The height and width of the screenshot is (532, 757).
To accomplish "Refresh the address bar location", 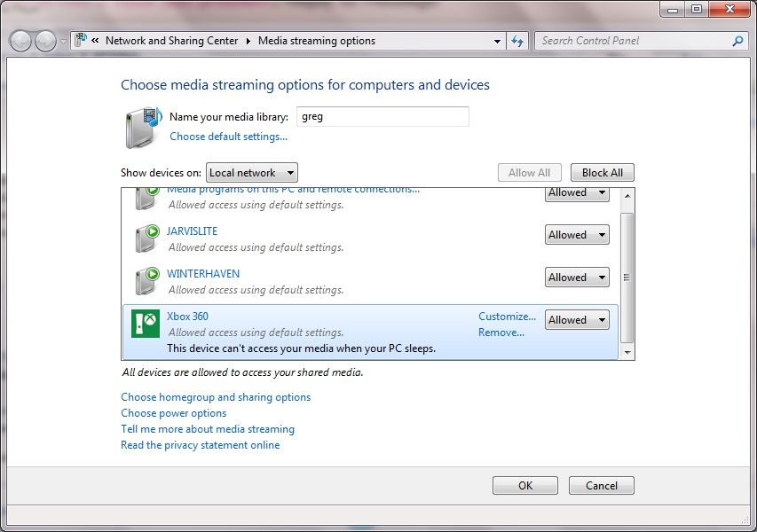I will point(517,41).
